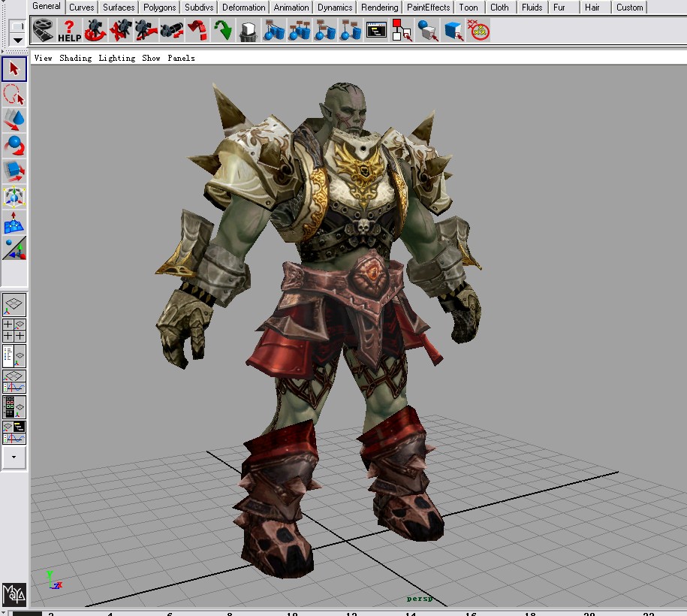This screenshot has width=687, height=616.
Task: Switch to the Dynamics shelf tab
Action: pos(335,8)
